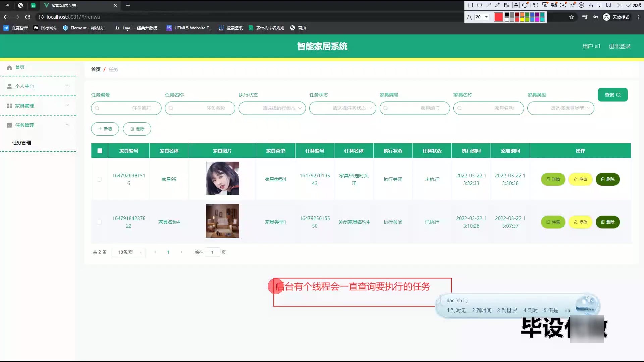Check the row for 家具名称4

(x=99, y=222)
